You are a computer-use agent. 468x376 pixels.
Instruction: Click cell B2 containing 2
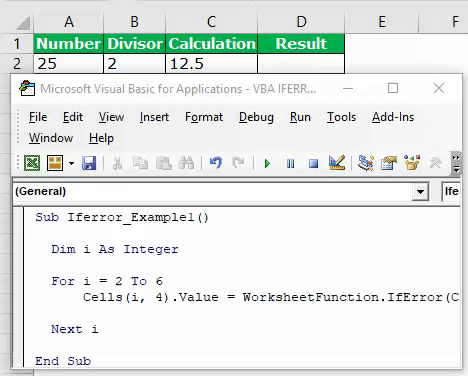[x=135, y=63]
